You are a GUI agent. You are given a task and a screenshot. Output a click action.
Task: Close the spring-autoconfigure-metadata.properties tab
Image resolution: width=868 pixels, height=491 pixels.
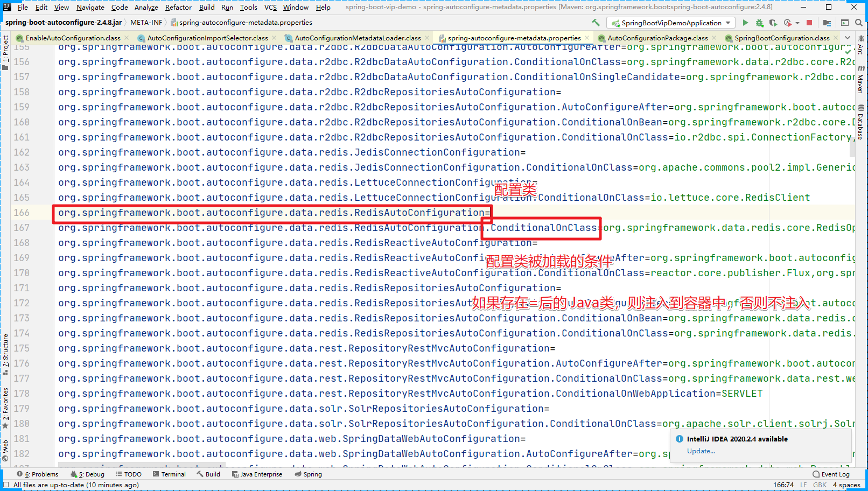(x=587, y=38)
